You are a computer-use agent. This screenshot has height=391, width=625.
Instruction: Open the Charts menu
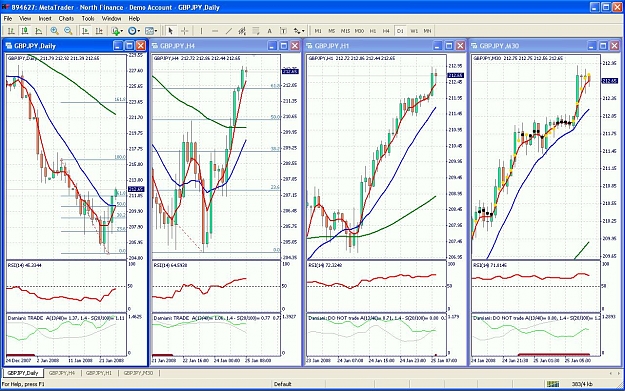tap(66, 18)
